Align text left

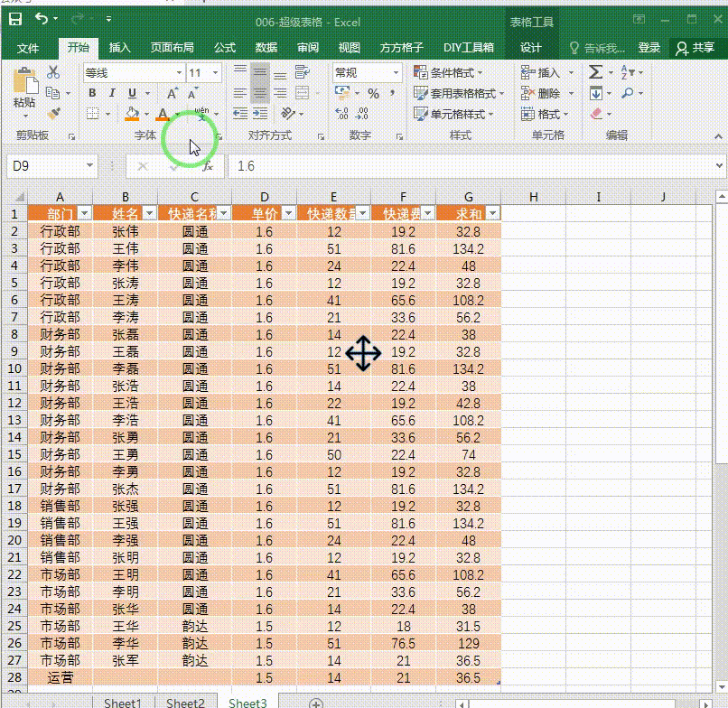240,93
